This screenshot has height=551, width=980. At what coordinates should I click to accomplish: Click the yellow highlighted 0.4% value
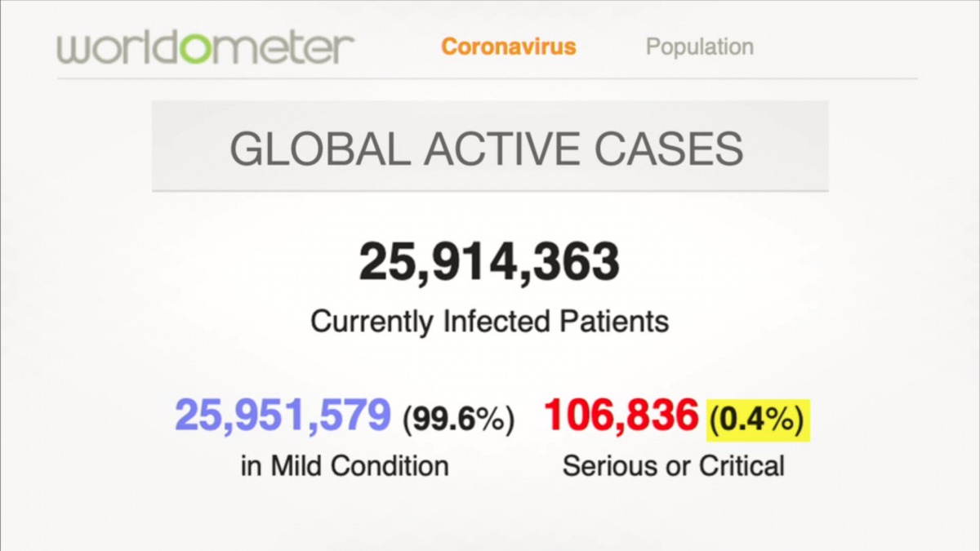pyautogui.click(x=757, y=418)
